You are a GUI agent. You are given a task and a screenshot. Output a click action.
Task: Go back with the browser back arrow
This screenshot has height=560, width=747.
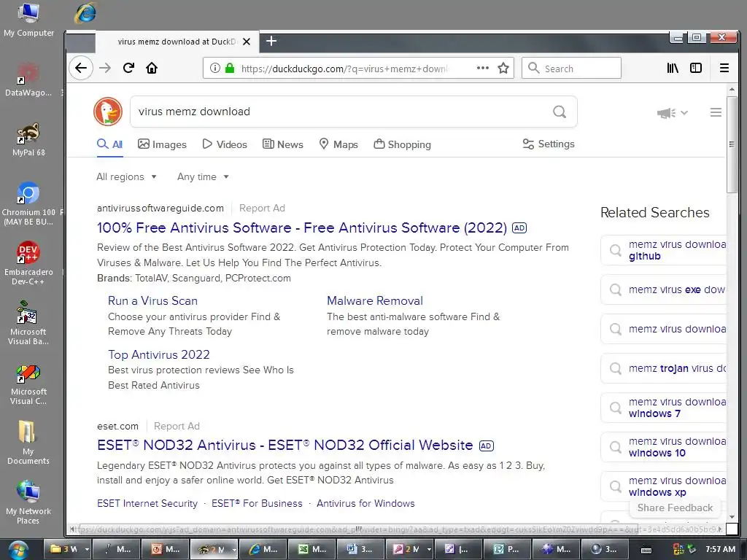point(81,68)
